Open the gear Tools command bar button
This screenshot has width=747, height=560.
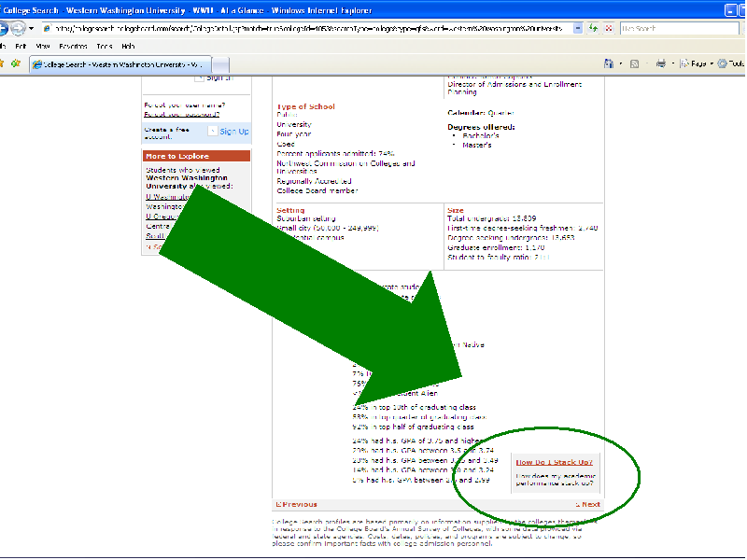click(731, 63)
